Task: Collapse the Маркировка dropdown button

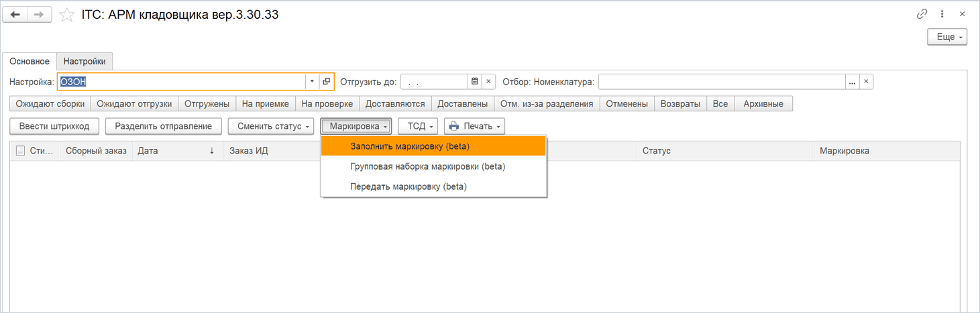Action: coord(356,126)
